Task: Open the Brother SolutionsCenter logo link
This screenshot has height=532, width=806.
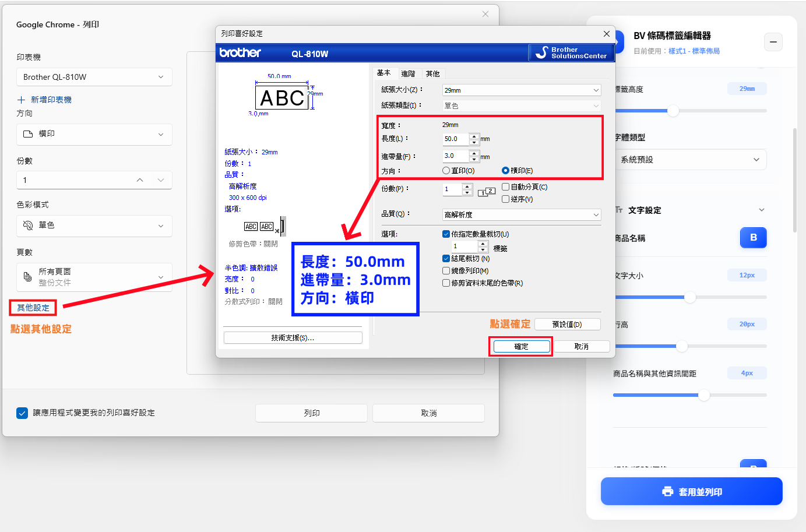Action: pos(571,52)
